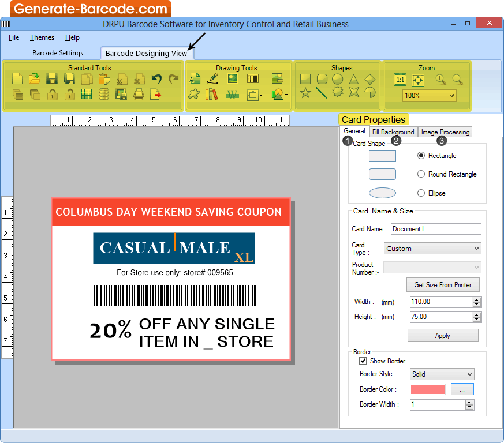The width and height of the screenshot is (504, 443).
Task: Click the Width value field
Action: click(x=441, y=302)
